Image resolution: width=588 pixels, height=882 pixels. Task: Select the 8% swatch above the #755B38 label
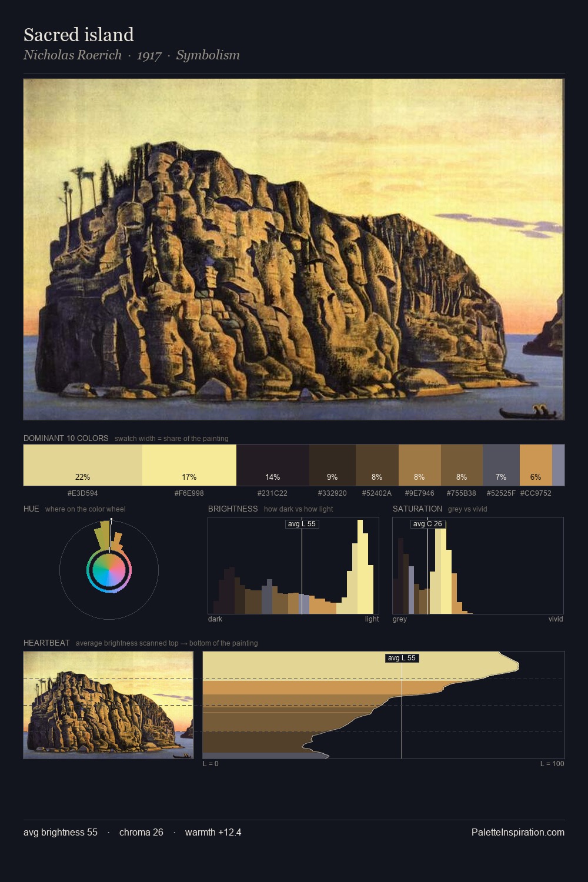tap(462, 465)
